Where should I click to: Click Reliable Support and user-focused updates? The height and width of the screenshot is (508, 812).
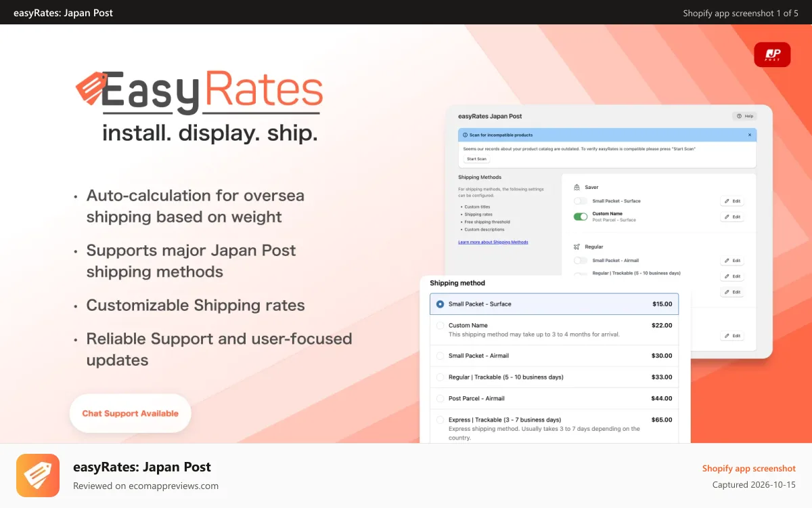pos(219,349)
